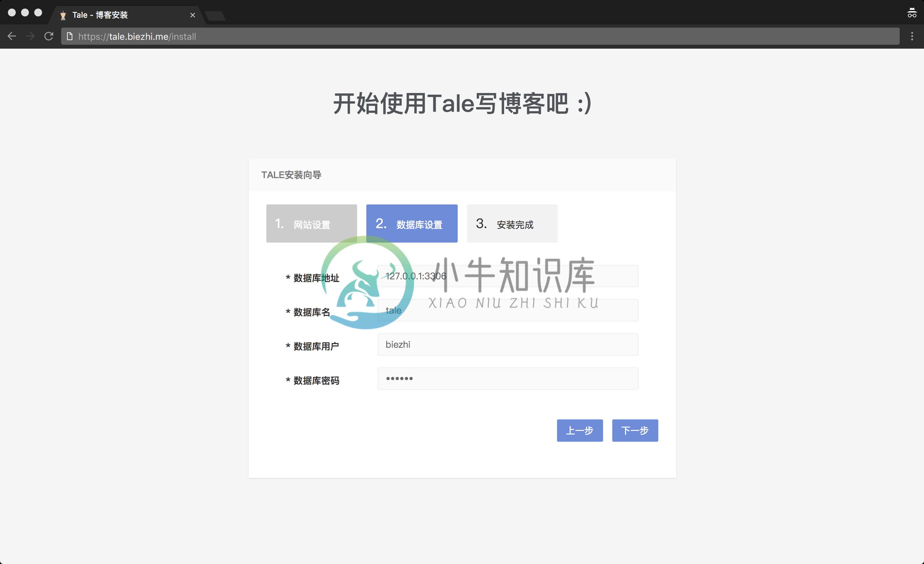This screenshot has height=564, width=924.
Task: Click the 数据库地址 label
Action: point(312,278)
